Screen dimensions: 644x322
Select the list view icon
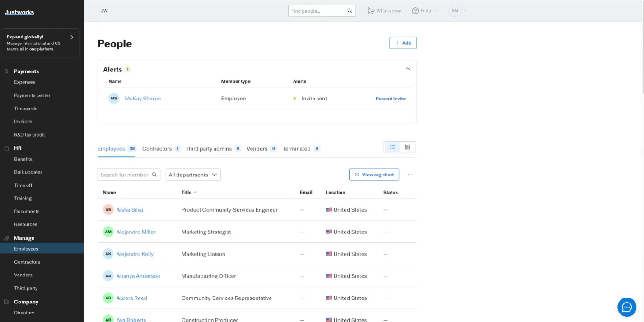click(x=392, y=147)
